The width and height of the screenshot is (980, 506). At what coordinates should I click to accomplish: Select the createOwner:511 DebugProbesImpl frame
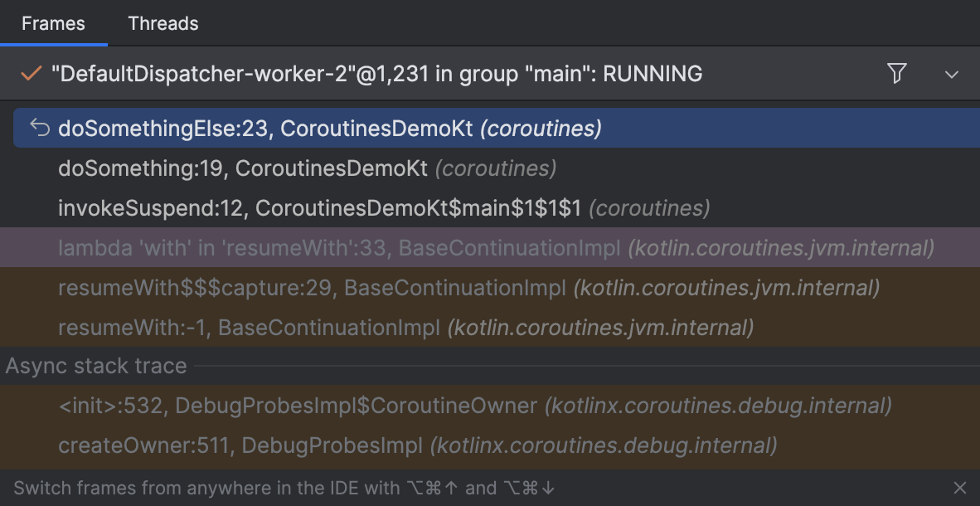click(249, 445)
